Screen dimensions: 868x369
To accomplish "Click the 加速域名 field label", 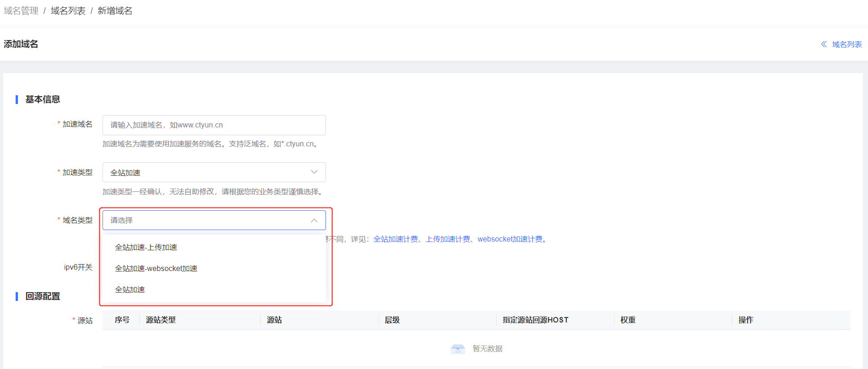I will [77, 124].
